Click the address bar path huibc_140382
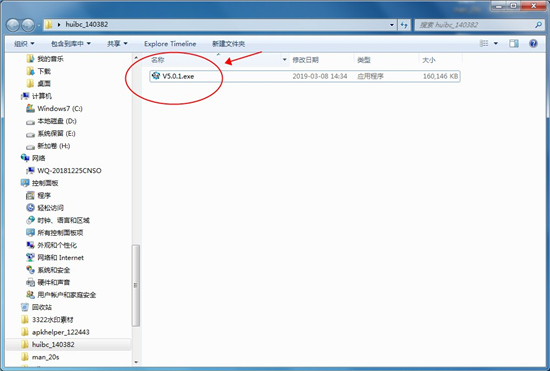Viewport: 550px width, 371px height. pos(87,25)
